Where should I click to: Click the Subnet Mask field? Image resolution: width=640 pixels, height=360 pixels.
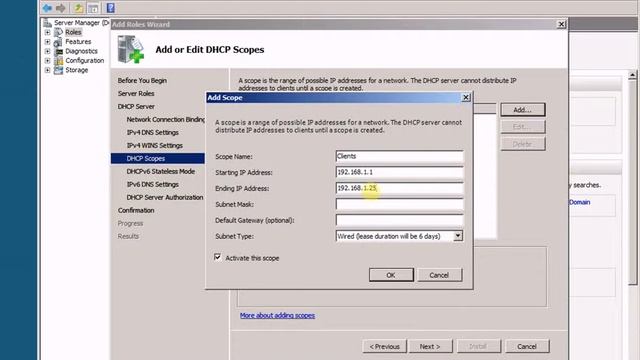coord(400,204)
